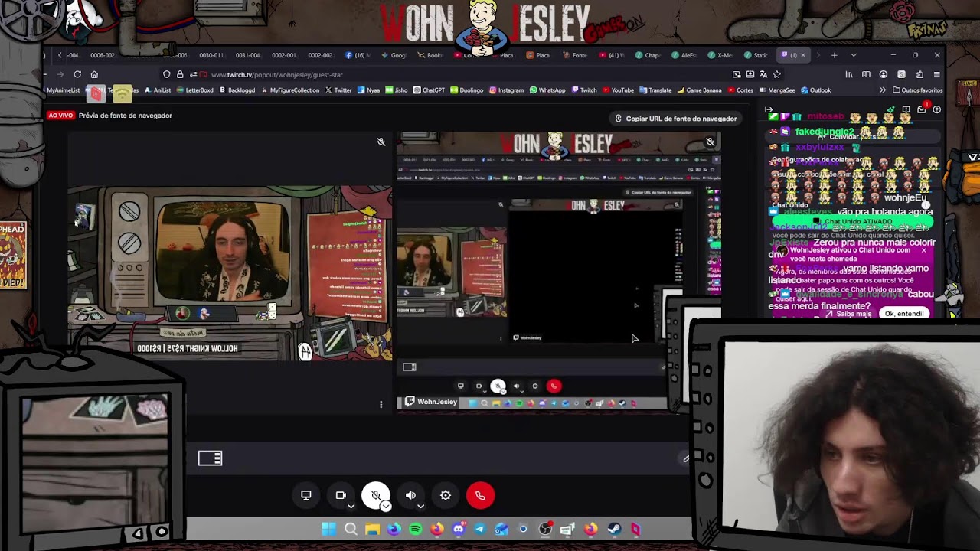Expand the bookmarks overflow chevron
The width and height of the screenshot is (980, 551).
click(x=883, y=90)
